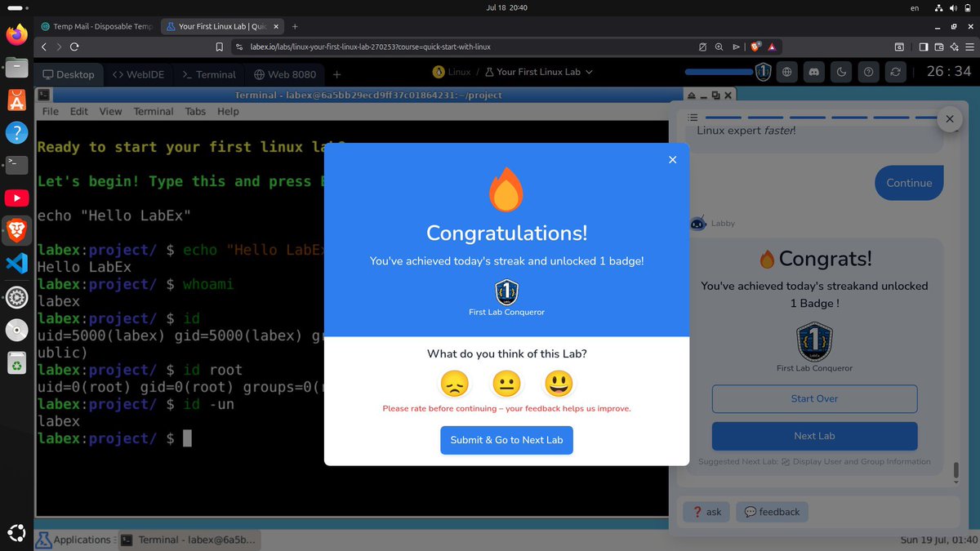This screenshot has width=980, height=551.
Task: Click the Next Lab button in side panel
Action: pyautogui.click(x=814, y=436)
